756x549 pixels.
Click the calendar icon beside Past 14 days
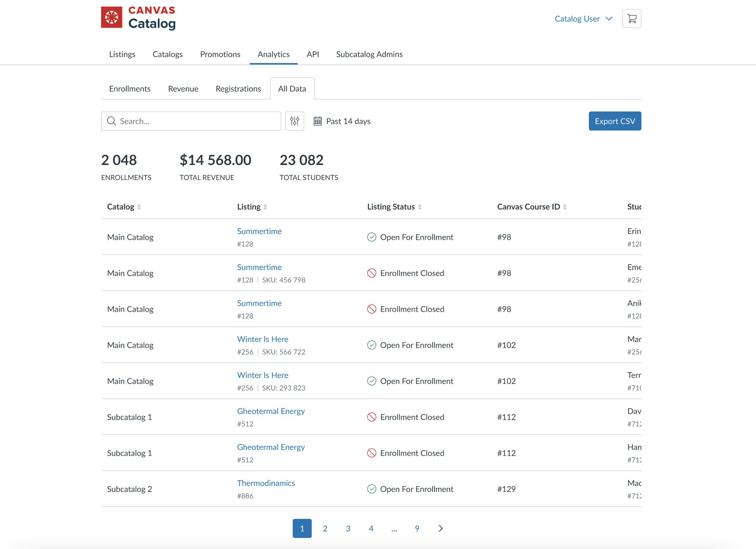point(318,121)
